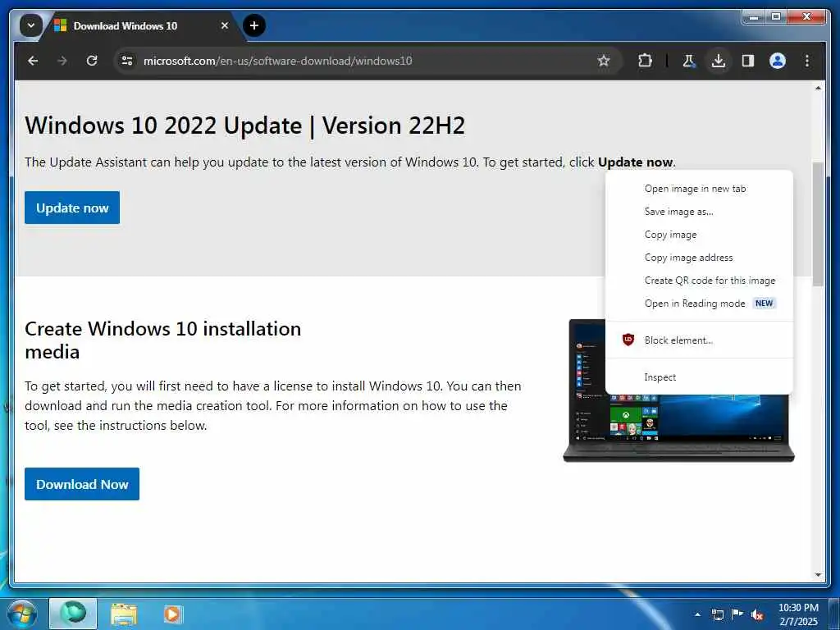
Task: Choose Save image as...
Action: 699,212
